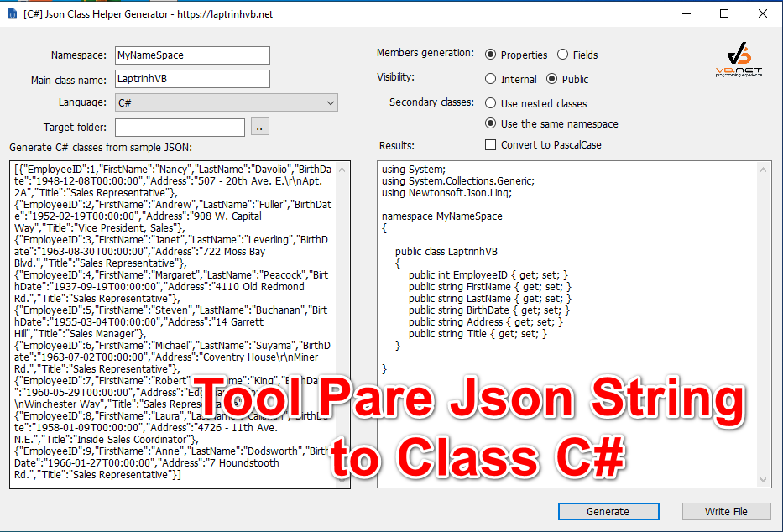Enable Convert to PascalCase

pyautogui.click(x=491, y=143)
